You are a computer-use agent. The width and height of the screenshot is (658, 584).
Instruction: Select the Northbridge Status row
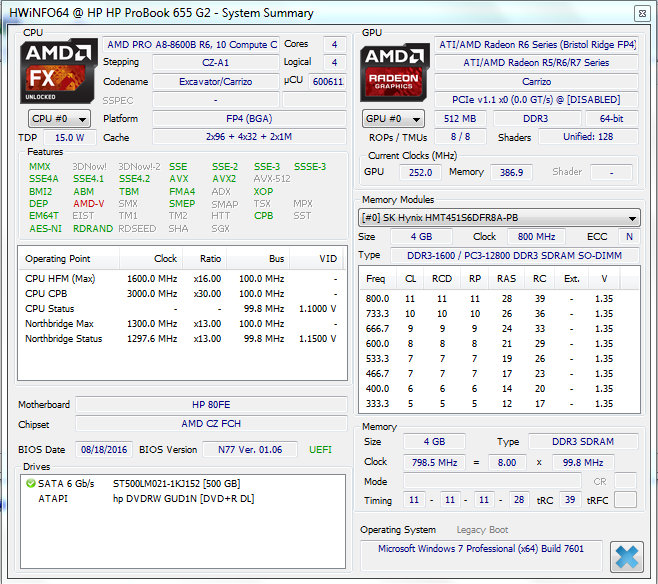pos(181,339)
